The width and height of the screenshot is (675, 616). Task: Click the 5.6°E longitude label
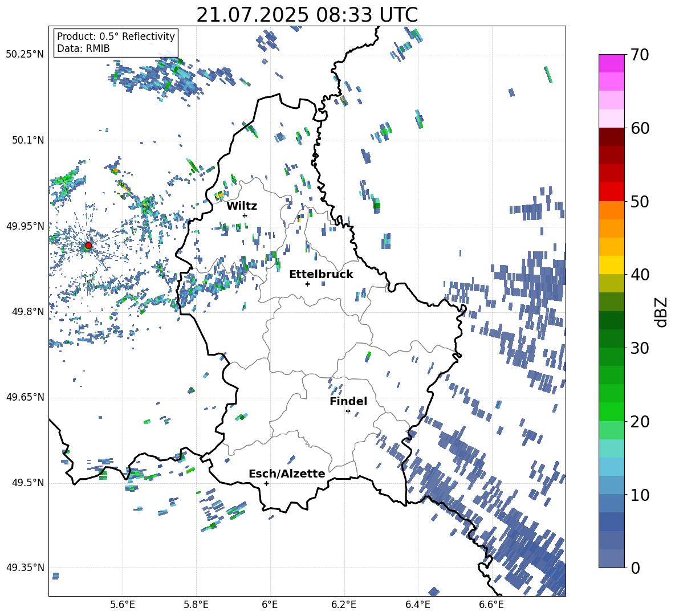pyautogui.click(x=123, y=605)
